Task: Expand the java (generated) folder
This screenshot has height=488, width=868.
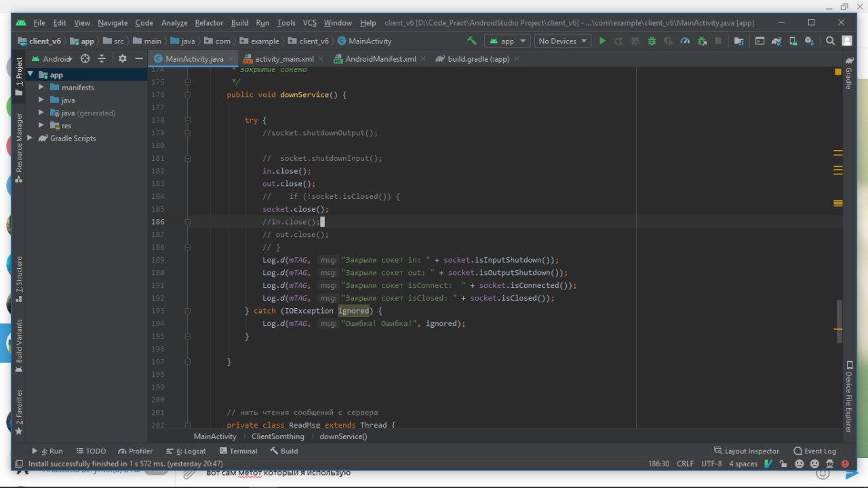Action: point(42,113)
